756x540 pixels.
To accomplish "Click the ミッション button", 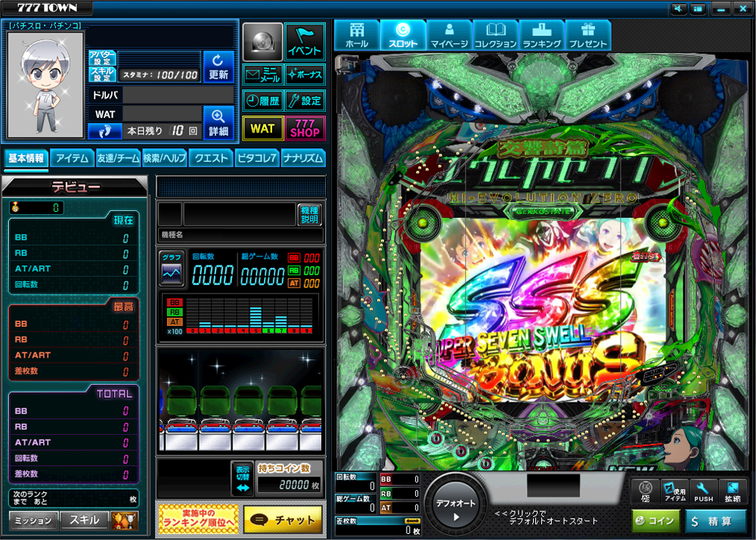I will (33, 520).
